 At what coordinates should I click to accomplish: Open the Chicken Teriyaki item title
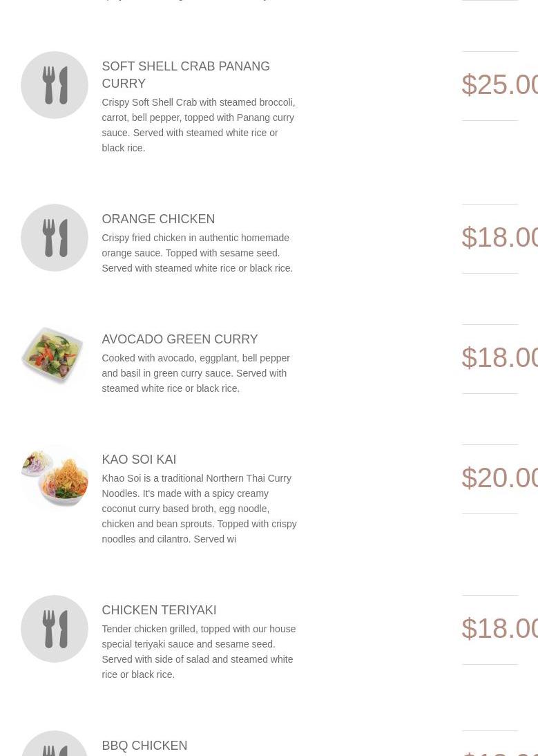(159, 610)
